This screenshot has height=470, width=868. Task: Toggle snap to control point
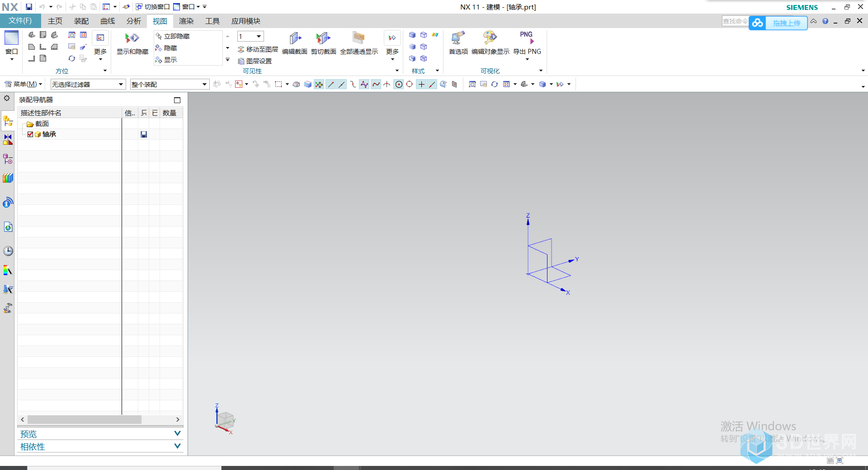coord(353,84)
